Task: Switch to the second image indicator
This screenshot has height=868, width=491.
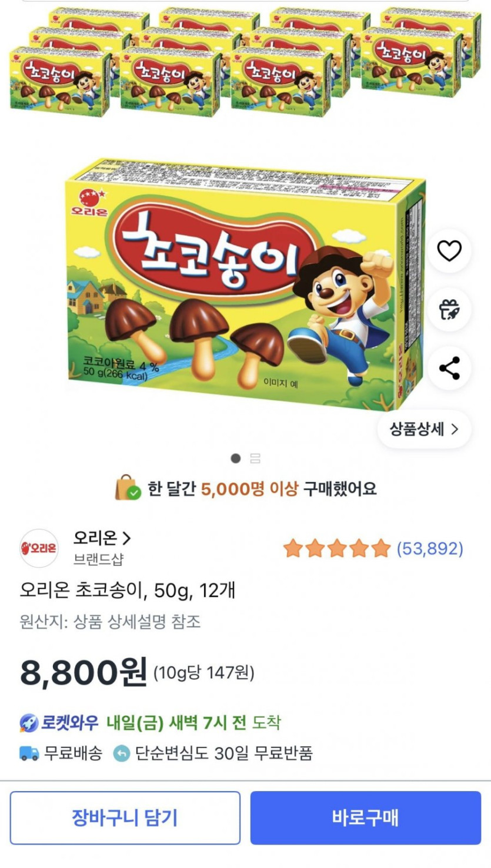Action: coord(255,458)
